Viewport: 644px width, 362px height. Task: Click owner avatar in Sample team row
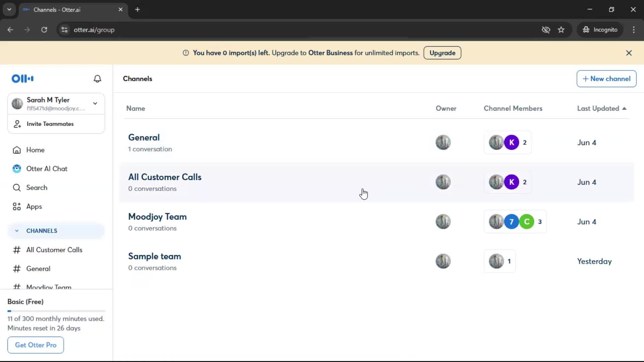(443, 261)
